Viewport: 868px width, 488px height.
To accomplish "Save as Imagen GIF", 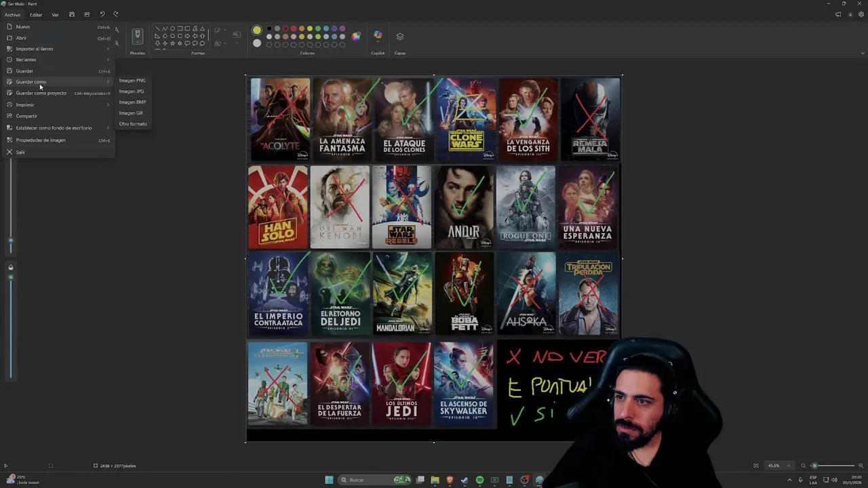I will coord(133,113).
